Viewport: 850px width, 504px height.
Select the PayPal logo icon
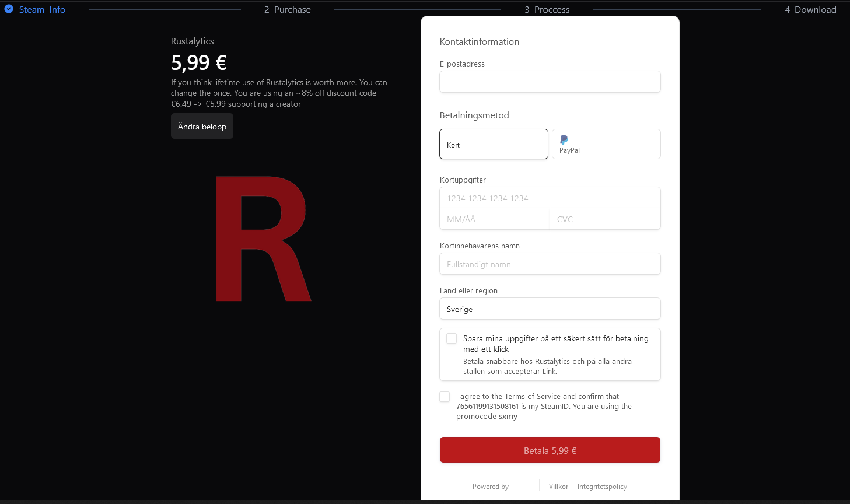[564, 140]
